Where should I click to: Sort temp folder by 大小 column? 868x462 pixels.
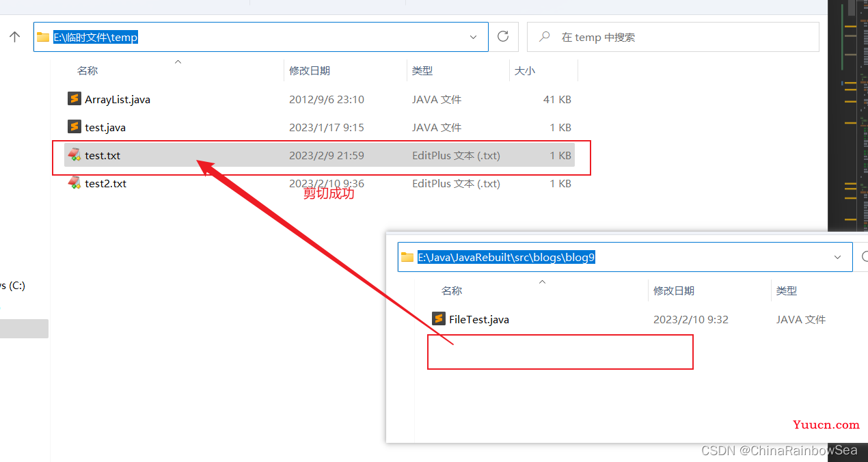click(525, 70)
